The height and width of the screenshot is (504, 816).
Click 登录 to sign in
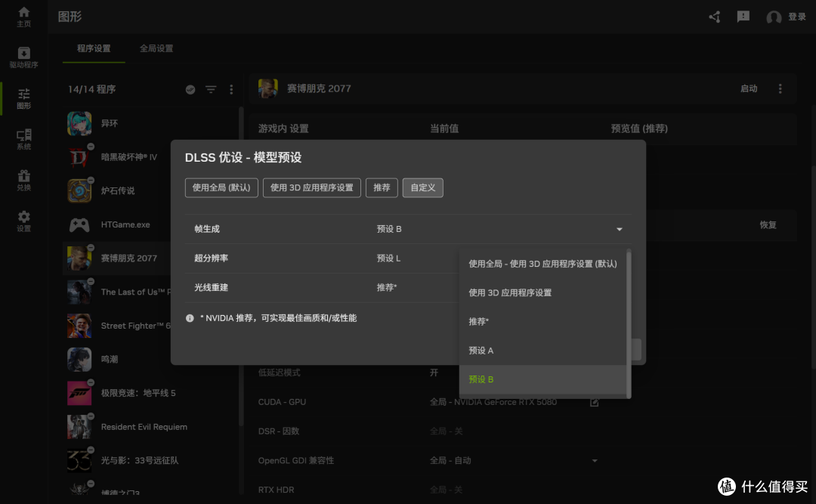pyautogui.click(x=797, y=17)
